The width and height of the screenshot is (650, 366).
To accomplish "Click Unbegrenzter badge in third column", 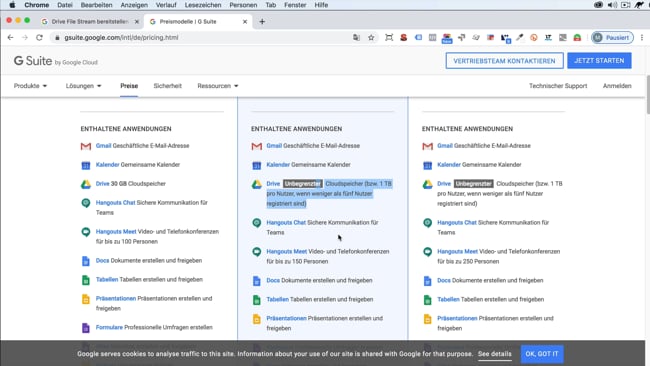I will [473, 184].
